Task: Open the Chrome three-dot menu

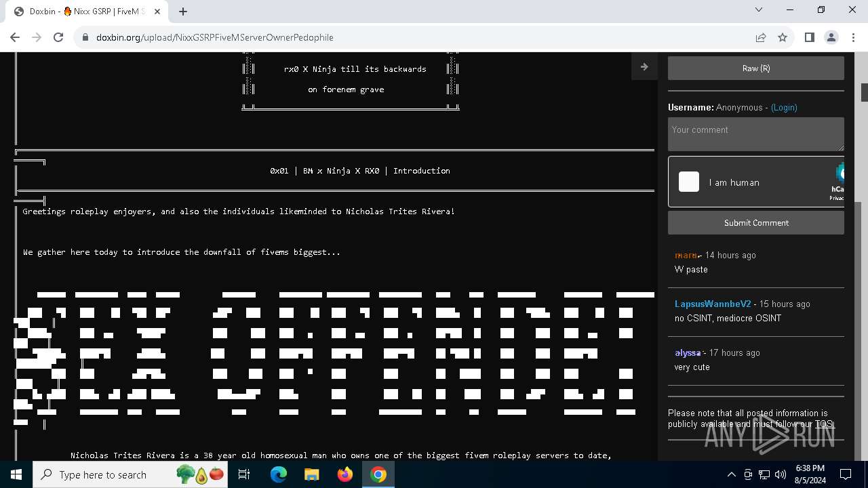Action: [x=852, y=37]
